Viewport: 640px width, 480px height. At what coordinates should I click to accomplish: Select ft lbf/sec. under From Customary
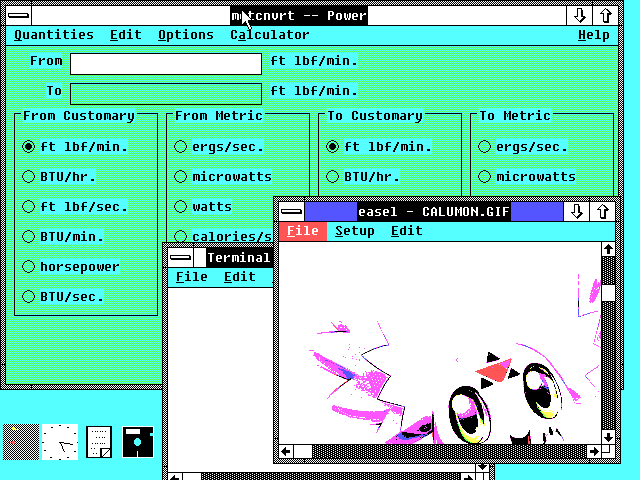(75, 207)
